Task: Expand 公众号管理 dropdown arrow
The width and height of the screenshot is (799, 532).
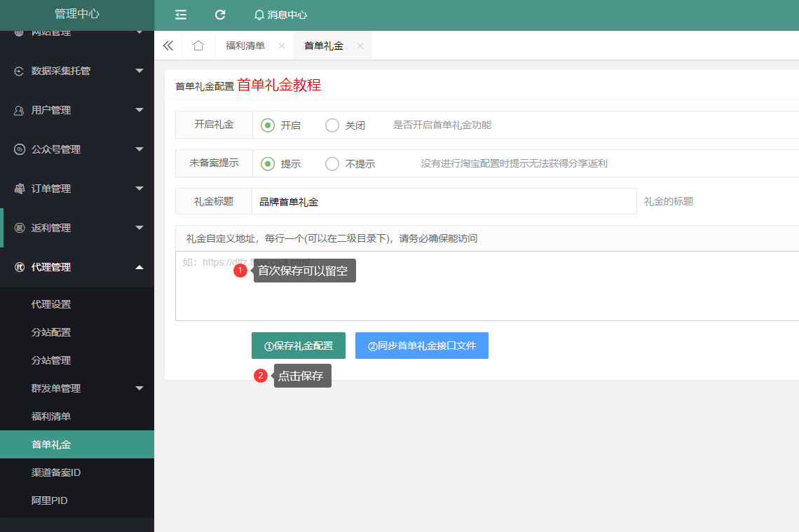Action: click(139, 149)
